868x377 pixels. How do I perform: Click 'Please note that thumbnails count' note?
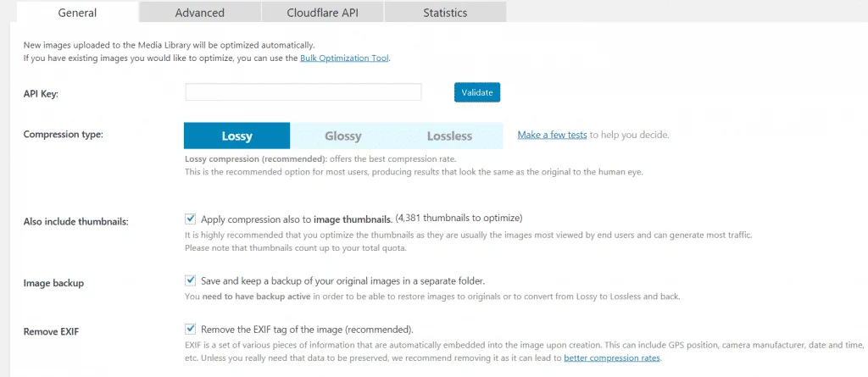coord(296,248)
